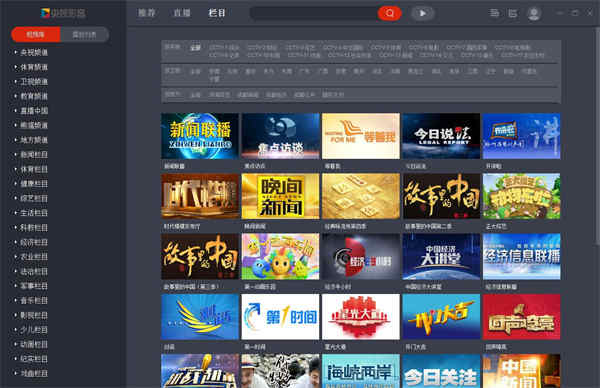Click the 经济信息联播 program thumbnail

coord(522,256)
